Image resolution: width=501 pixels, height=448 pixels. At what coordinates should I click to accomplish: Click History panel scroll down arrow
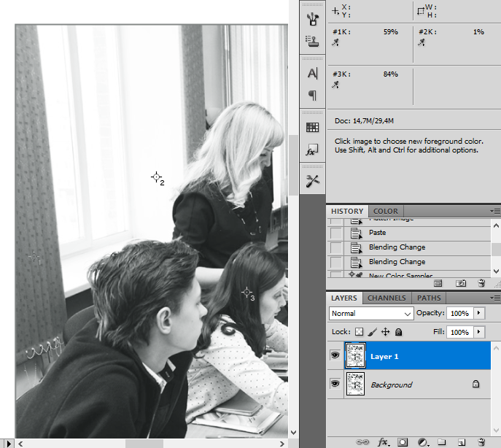pos(496,271)
